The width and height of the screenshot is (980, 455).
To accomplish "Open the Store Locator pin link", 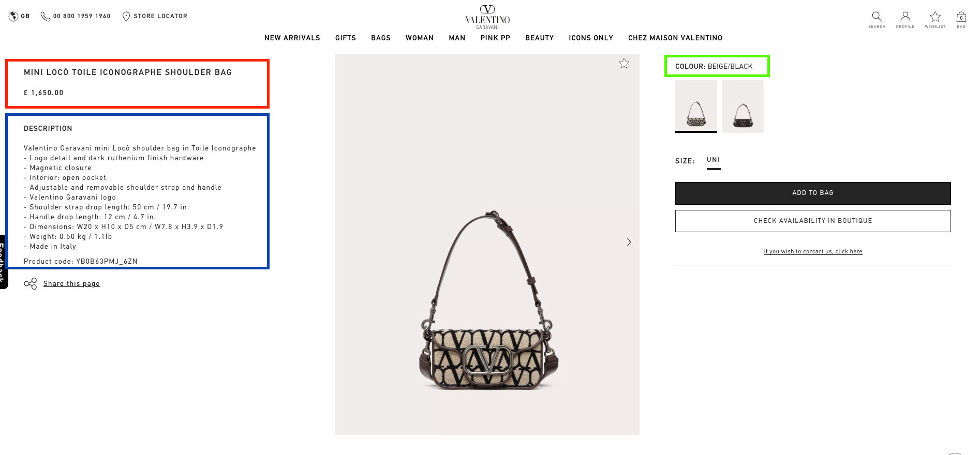I will pyautogui.click(x=155, y=16).
